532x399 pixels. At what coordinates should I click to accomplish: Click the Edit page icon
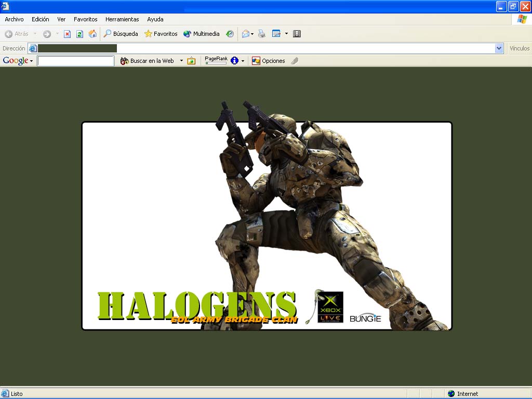coord(276,34)
